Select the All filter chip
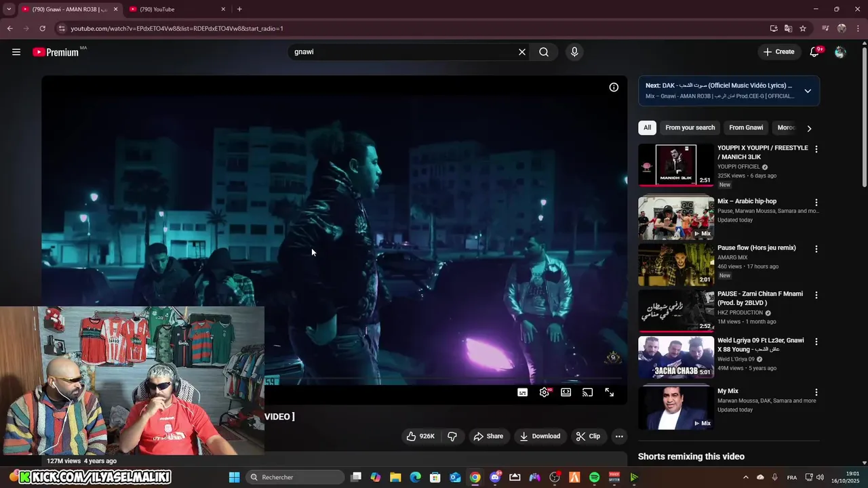 [647, 127]
